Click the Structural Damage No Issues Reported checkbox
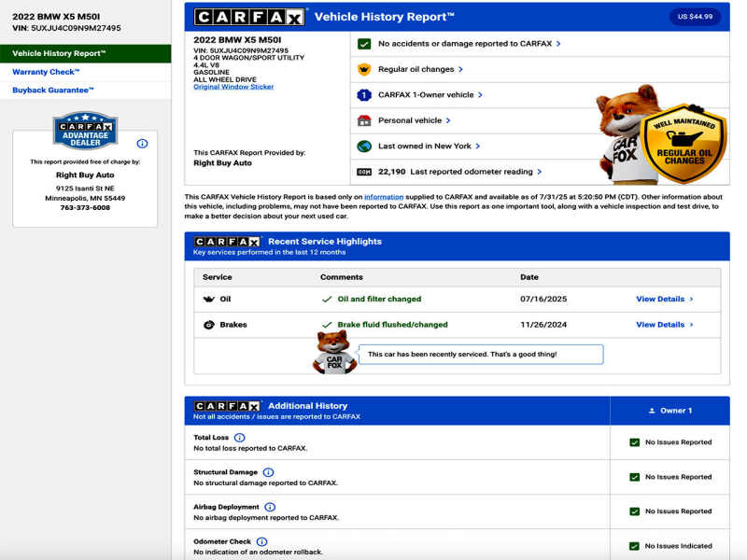 [635, 477]
